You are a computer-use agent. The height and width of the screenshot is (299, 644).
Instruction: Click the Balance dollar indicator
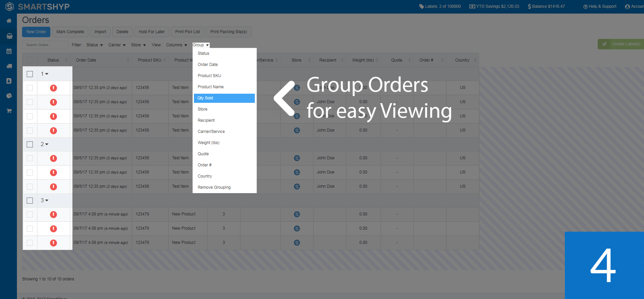pos(546,6)
